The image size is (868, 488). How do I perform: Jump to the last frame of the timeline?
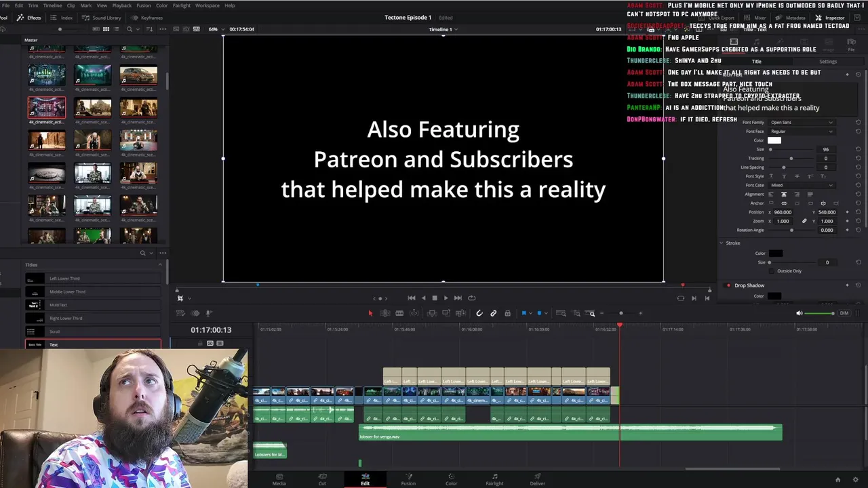click(458, 298)
